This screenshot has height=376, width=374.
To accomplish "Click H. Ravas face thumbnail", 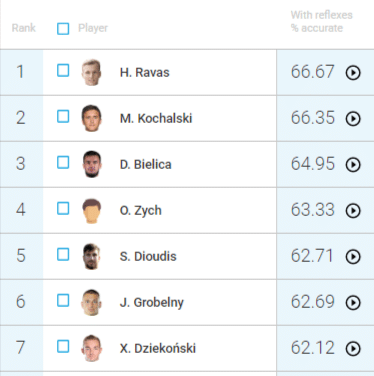I will pos(91,72).
